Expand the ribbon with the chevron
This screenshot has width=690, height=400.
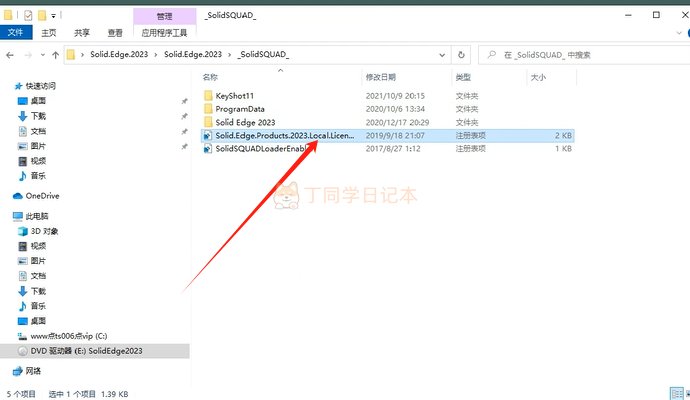[x=679, y=33]
